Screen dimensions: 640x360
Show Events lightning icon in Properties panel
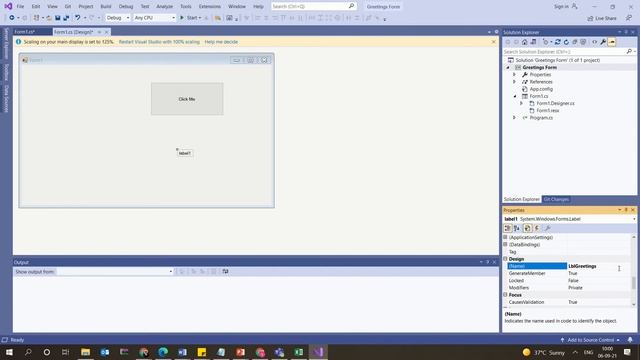click(x=537, y=228)
